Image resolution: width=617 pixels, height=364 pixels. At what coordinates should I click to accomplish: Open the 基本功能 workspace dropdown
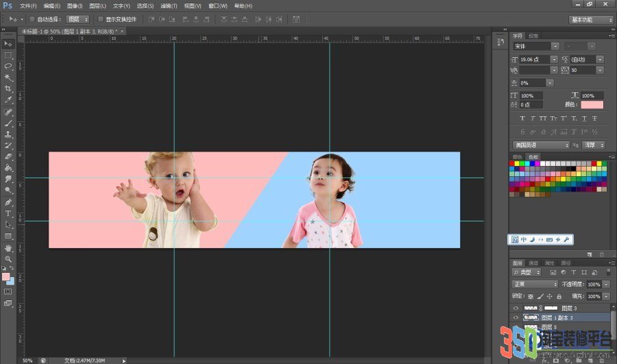coord(591,20)
